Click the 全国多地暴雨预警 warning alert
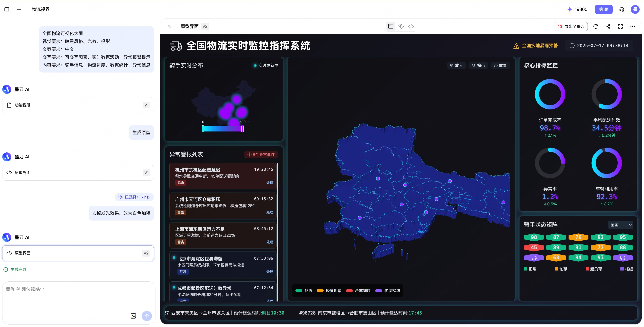644x327 pixels. [x=535, y=46]
